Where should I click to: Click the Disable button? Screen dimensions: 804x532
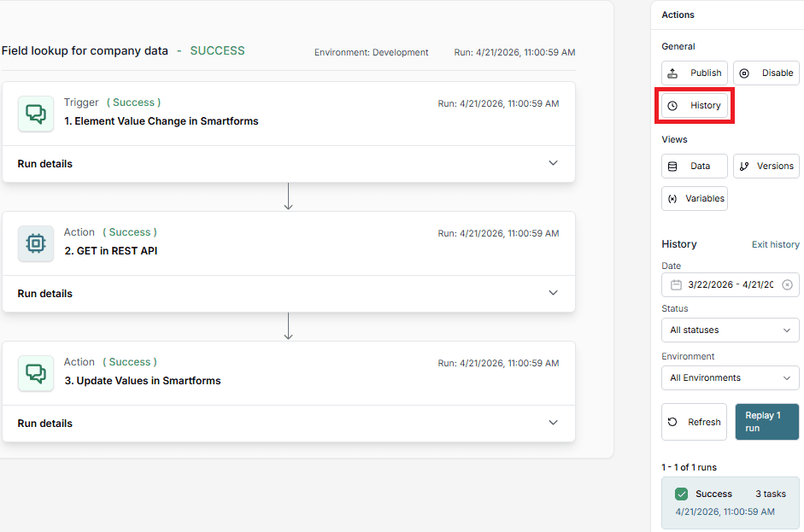click(766, 73)
